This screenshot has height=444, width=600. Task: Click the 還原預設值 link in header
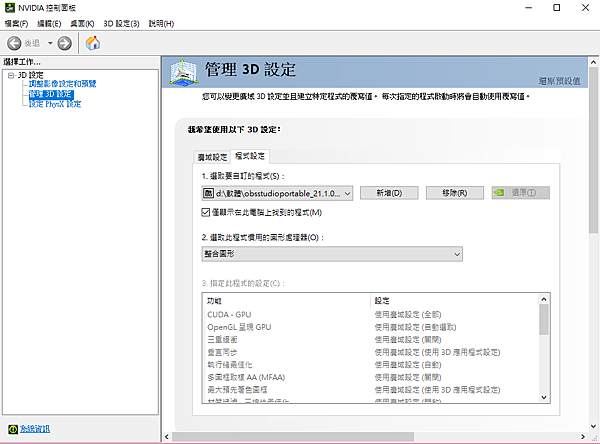(x=559, y=81)
